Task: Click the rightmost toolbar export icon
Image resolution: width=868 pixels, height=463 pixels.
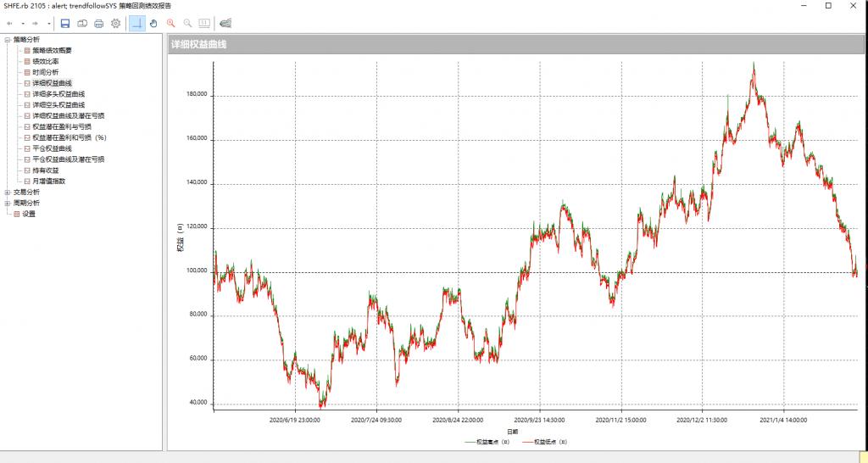Action: [225, 23]
